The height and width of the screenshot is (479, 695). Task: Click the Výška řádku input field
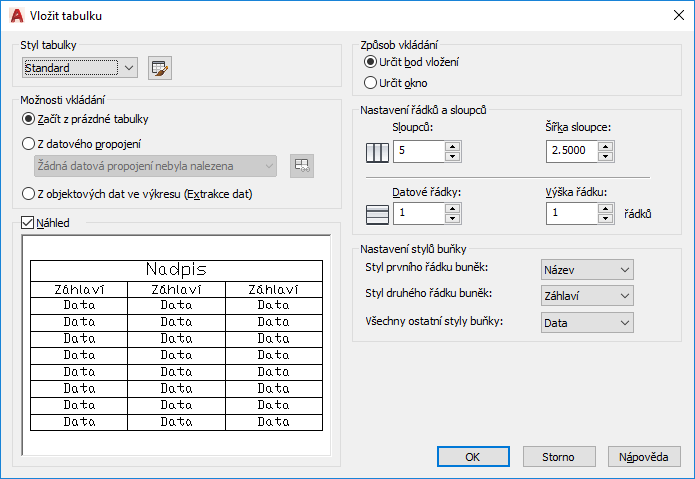click(x=572, y=214)
